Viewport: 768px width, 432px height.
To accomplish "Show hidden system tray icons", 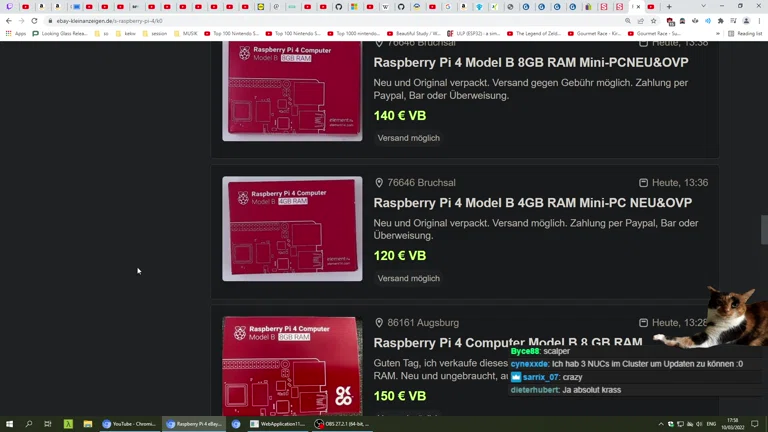I will [x=661, y=424].
